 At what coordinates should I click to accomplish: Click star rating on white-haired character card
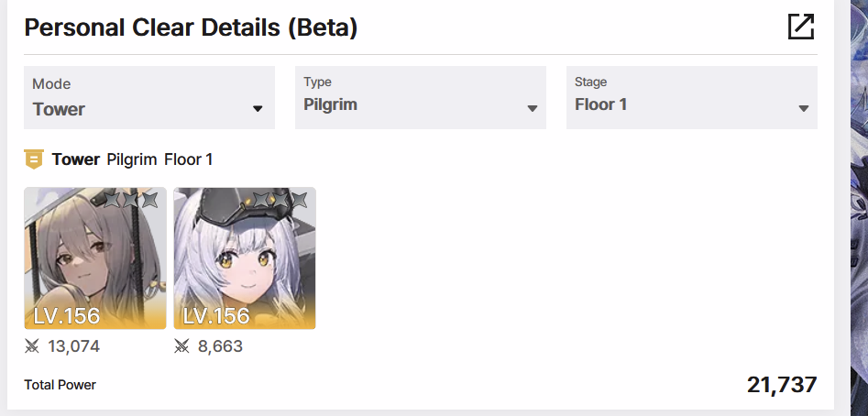280,199
